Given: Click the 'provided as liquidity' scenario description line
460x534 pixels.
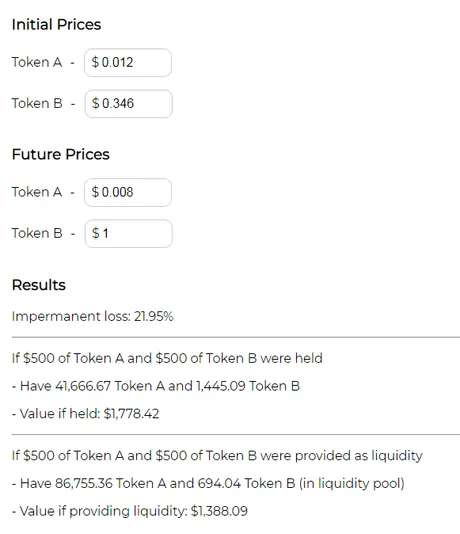Looking at the screenshot, I should pyautogui.click(x=217, y=456).
